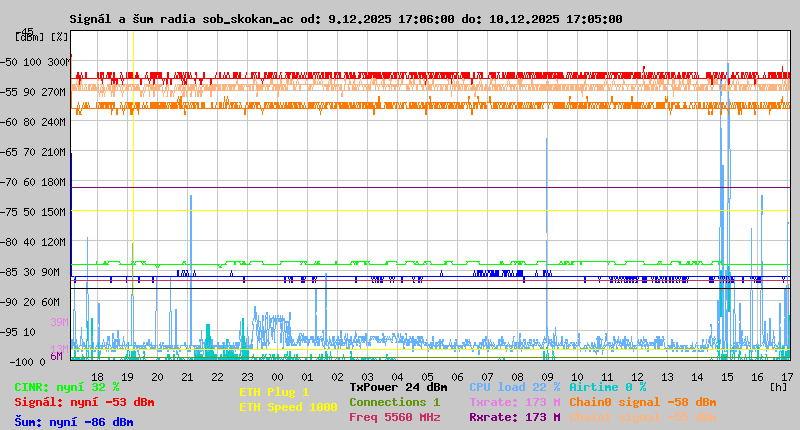Click hour label '06' on the time axis
Viewport: 800px width, 430px height.
click(458, 377)
